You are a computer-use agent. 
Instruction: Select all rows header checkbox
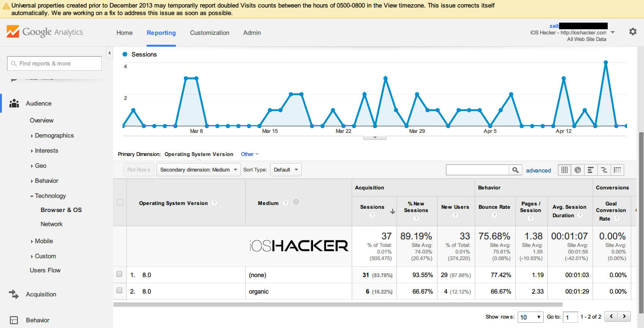click(120, 203)
